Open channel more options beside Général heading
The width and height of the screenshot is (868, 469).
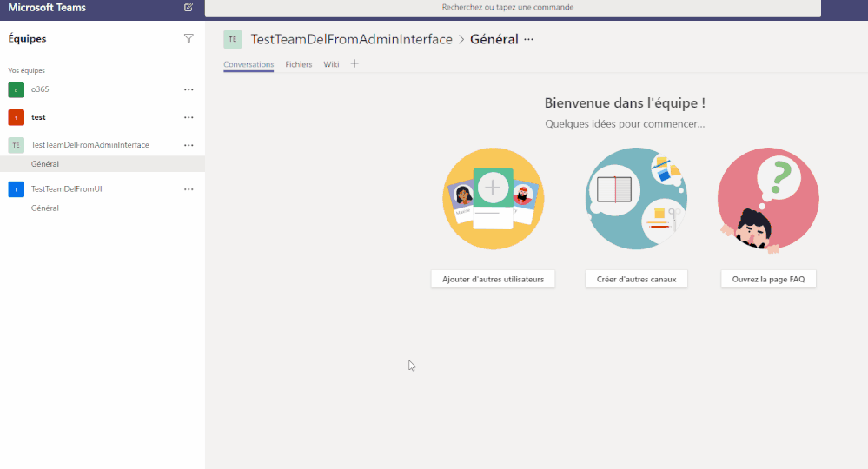(528, 39)
